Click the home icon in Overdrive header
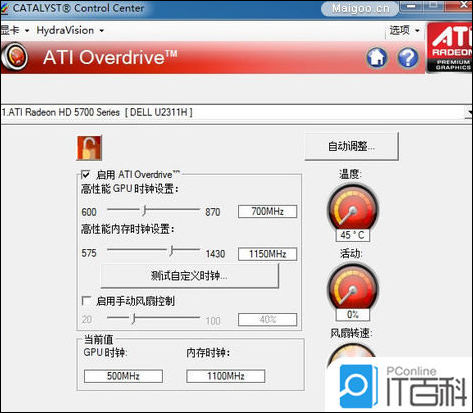The width and height of the screenshot is (473, 413). tap(377, 57)
